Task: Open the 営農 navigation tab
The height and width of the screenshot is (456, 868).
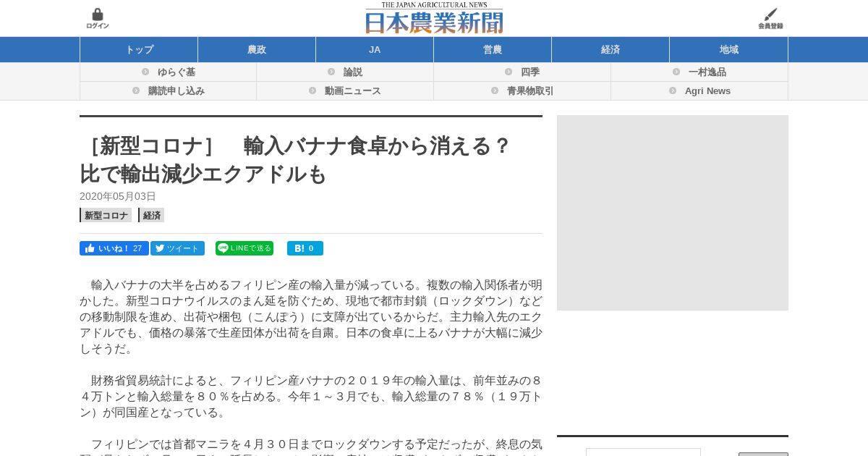Action: click(493, 50)
